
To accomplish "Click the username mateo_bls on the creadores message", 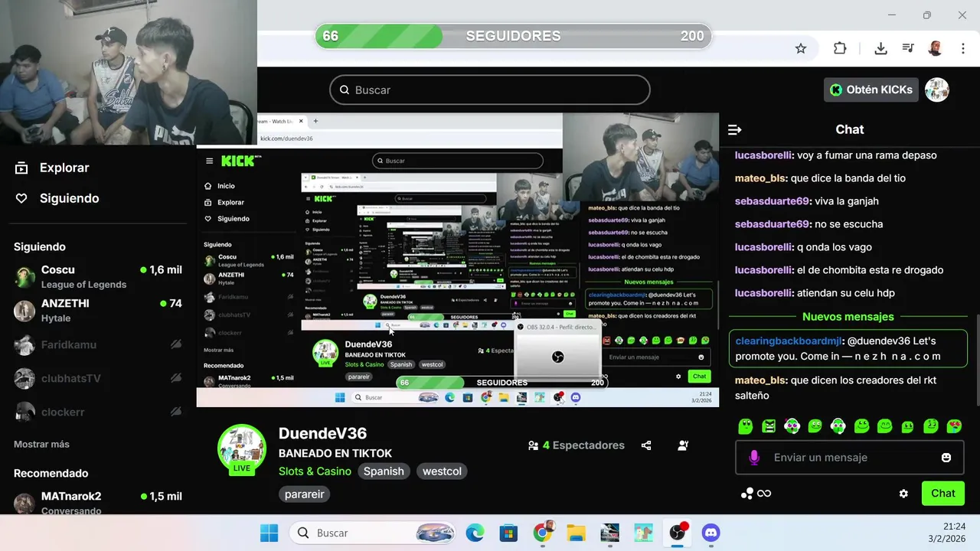I will point(760,380).
